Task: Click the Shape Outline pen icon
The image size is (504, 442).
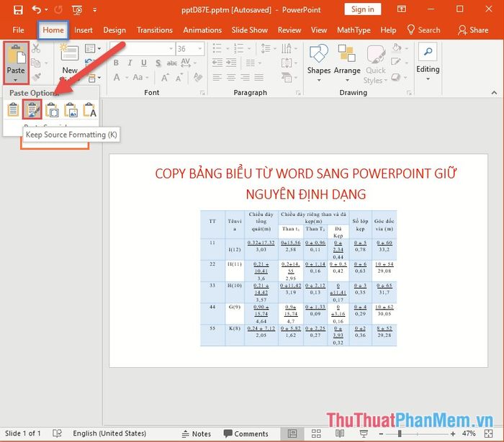Action: [x=396, y=62]
